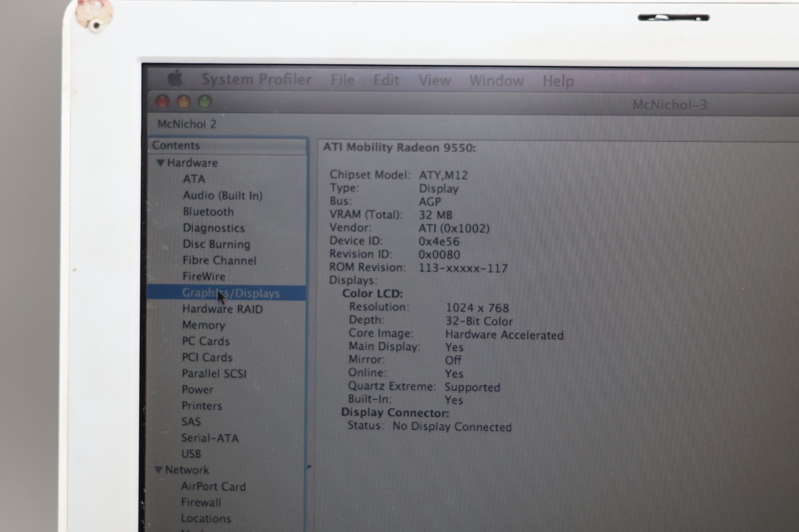799x532 pixels.
Task: Open the Apple menu icon
Action: coord(175,78)
